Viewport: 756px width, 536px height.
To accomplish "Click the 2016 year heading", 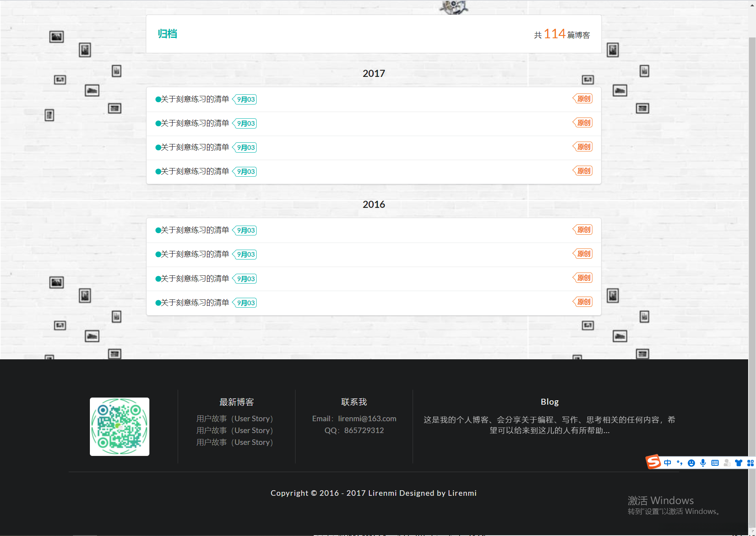I will click(374, 204).
